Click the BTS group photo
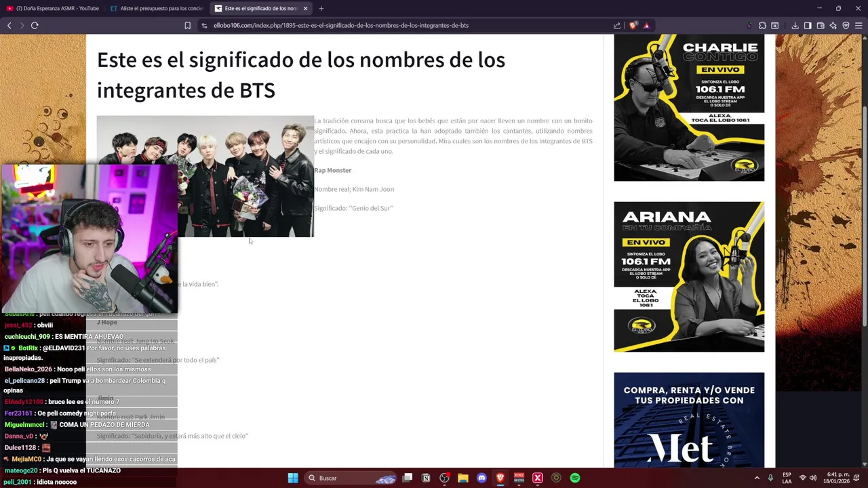The width and height of the screenshot is (868, 488). 245,176
